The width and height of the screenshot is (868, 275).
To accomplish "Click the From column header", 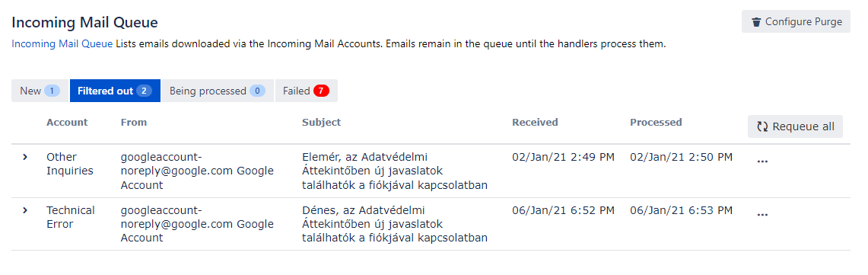I will [x=133, y=122].
